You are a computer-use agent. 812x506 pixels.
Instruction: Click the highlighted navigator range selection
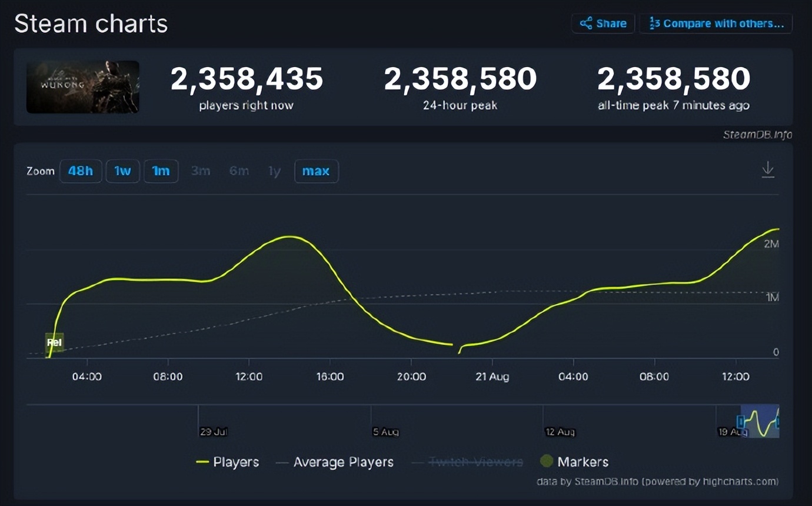click(760, 421)
